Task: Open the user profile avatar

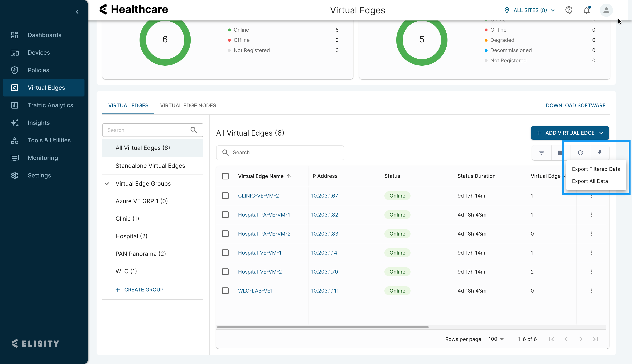Action: 606,10
